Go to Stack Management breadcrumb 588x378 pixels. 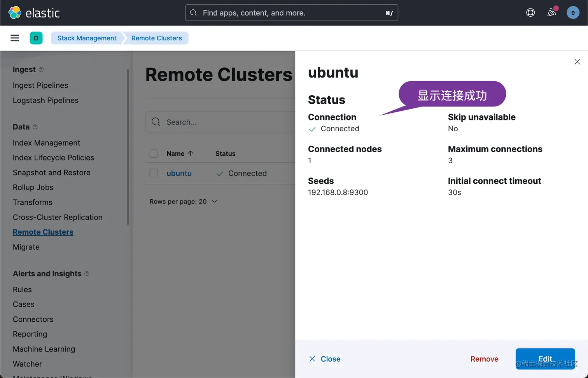tap(87, 38)
